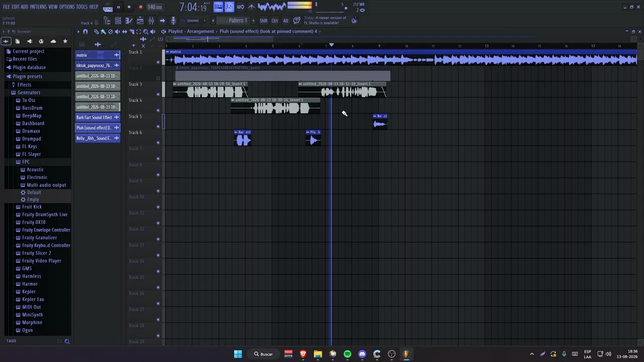Select Bark Fart Sound Effect in picker
The width and height of the screenshot is (644, 362).
98,117
